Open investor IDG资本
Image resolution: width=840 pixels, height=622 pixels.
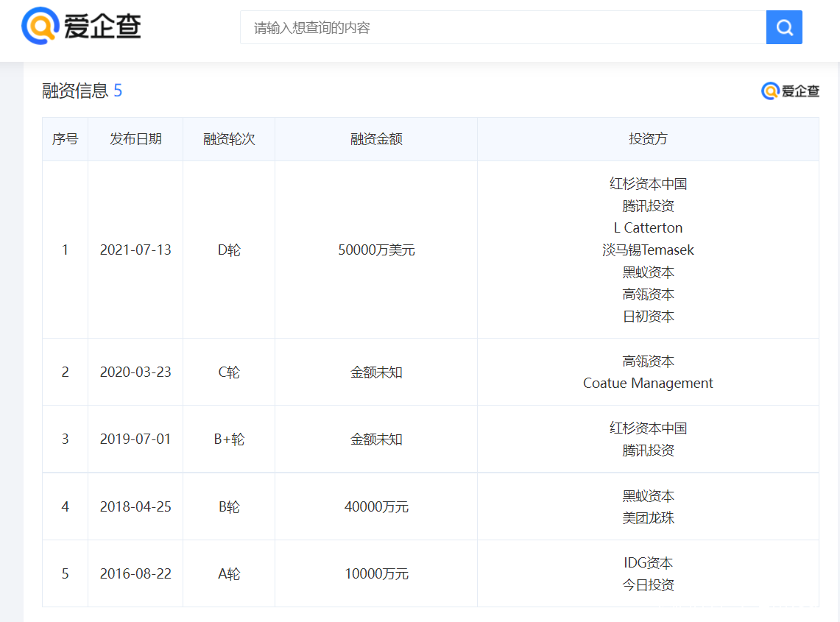click(648, 562)
